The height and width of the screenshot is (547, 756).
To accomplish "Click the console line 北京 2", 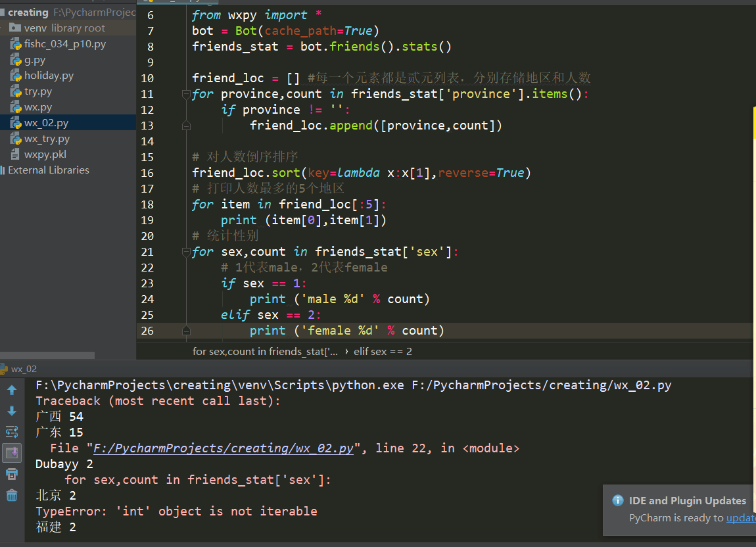I will pyautogui.click(x=56, y=495).
